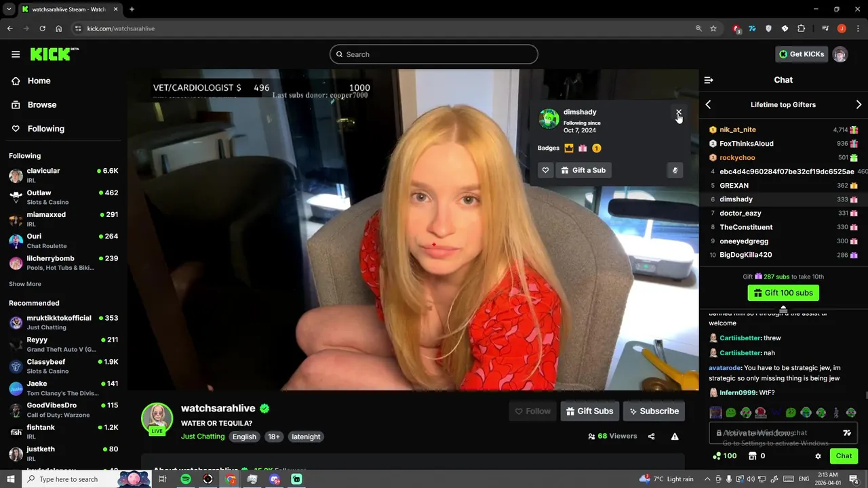868x488 pixels.
Task: Click Just Chatting category link
Action: pyautogui.click(x=203, y=436)
